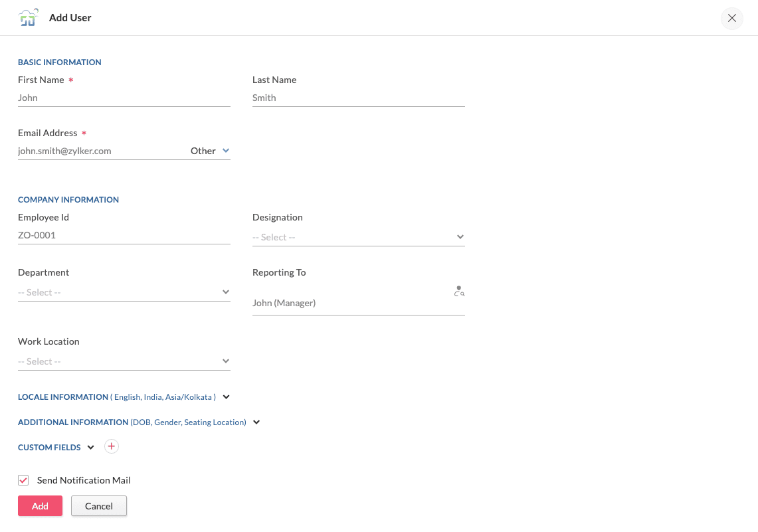
Task: Close the Add User dialog
Action: tap(731, 19)
